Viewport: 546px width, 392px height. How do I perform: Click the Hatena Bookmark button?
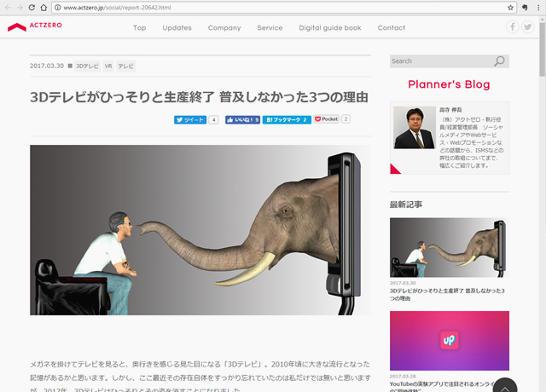[x=286, y=120]
